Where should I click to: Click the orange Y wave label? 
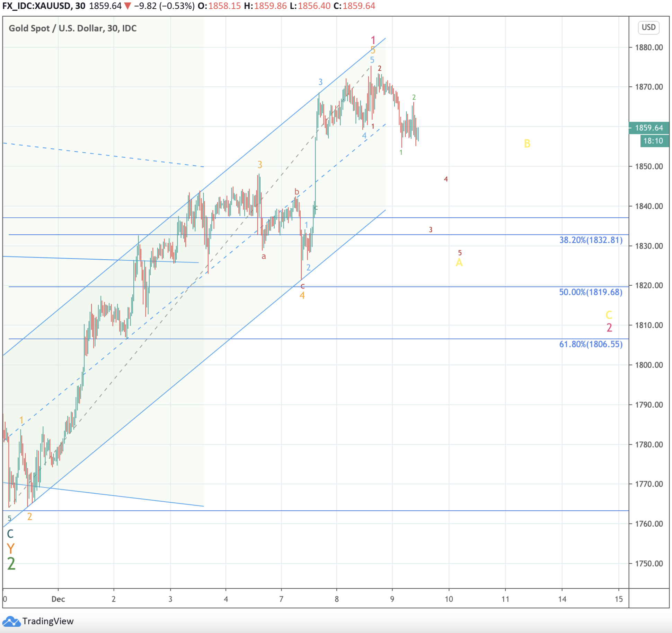point(10,548)
